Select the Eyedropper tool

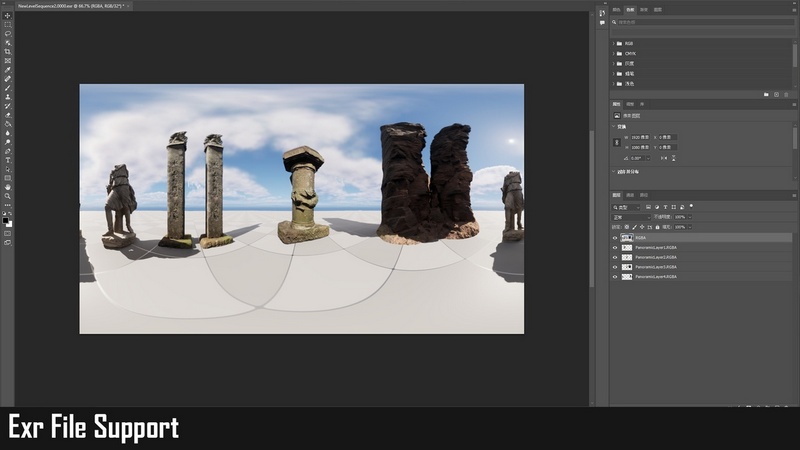(x=8, y=69)
